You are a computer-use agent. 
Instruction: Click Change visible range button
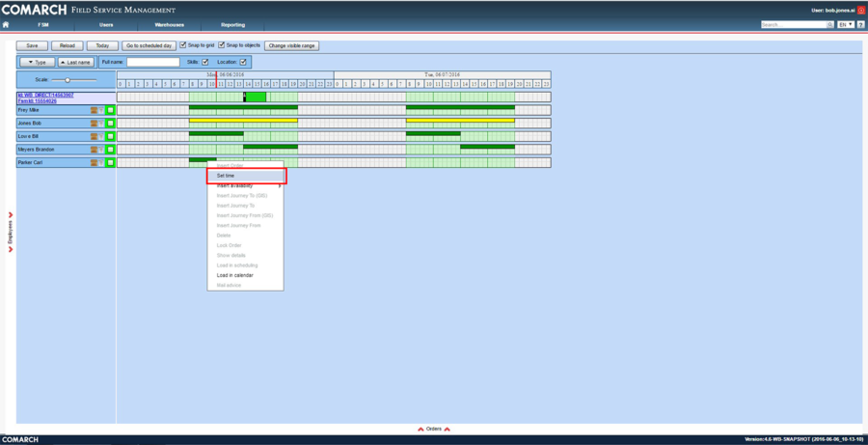291,45
